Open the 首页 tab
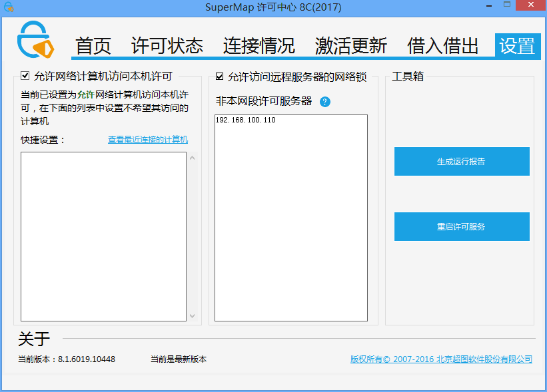547x392 pixels. [93, 46]
